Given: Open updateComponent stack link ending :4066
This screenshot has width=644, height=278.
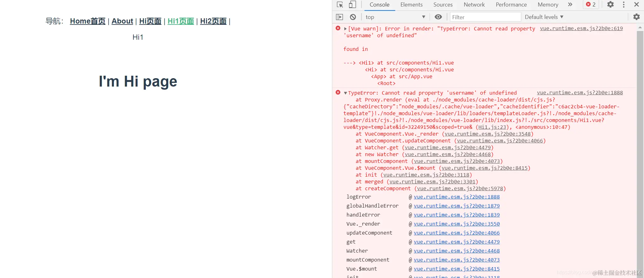Looking at the screenshot, I should [500, 141].
